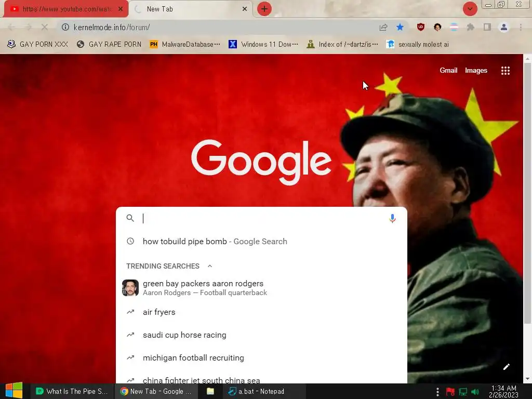Open the MalwareDatabase bookmark

pos(185,44)
